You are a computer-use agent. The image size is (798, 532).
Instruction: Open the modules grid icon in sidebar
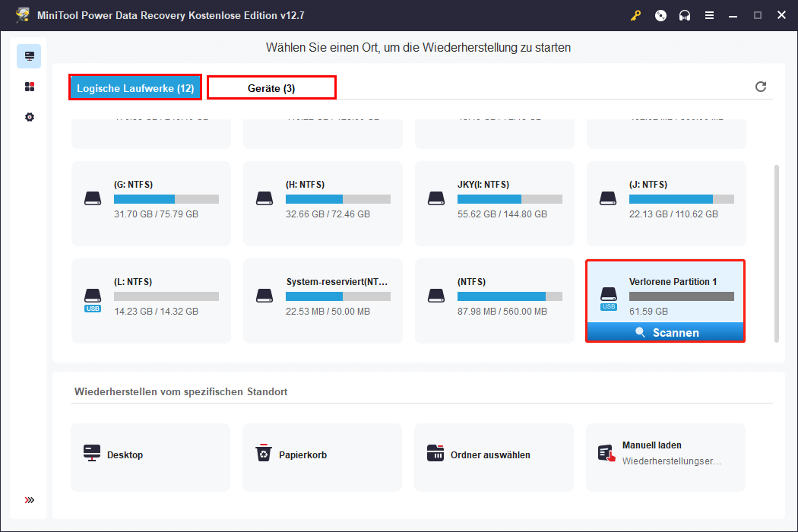[29, 86]
